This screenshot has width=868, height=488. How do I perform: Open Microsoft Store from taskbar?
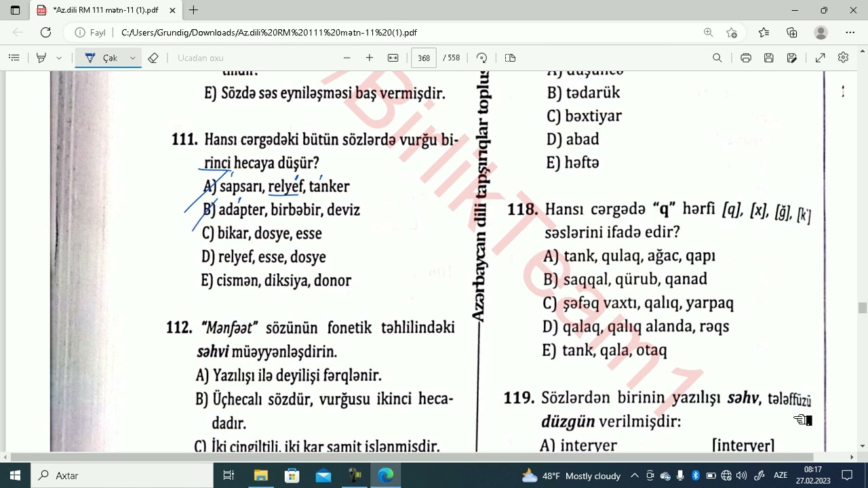pos(292,475)
